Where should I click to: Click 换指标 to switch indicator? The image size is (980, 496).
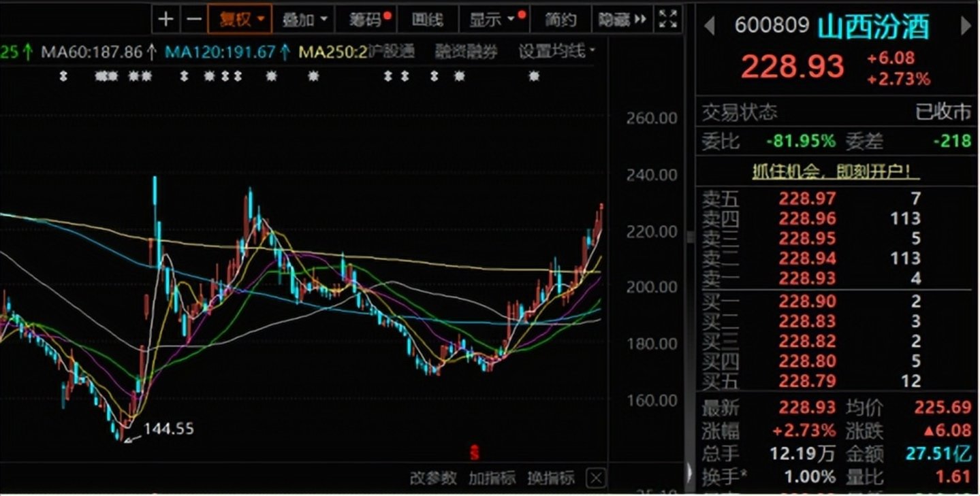click(x=551, y=478)
